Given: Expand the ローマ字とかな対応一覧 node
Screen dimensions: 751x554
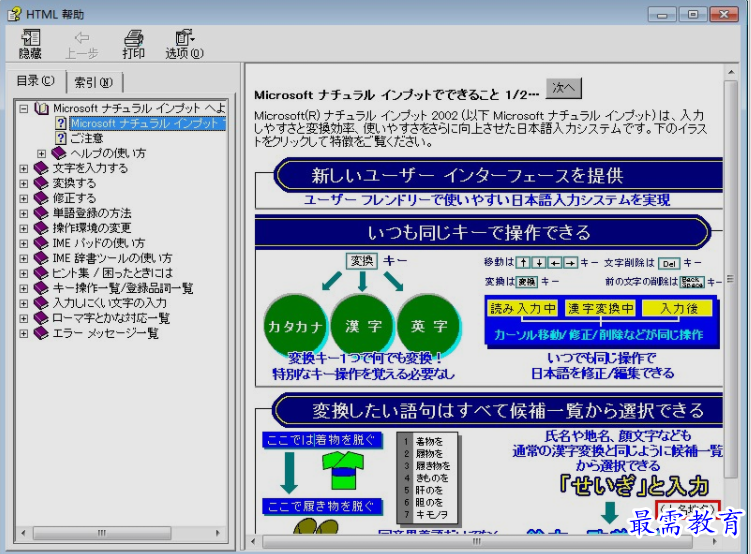Looking at the screenshot, I should click(x=23, y=318).
